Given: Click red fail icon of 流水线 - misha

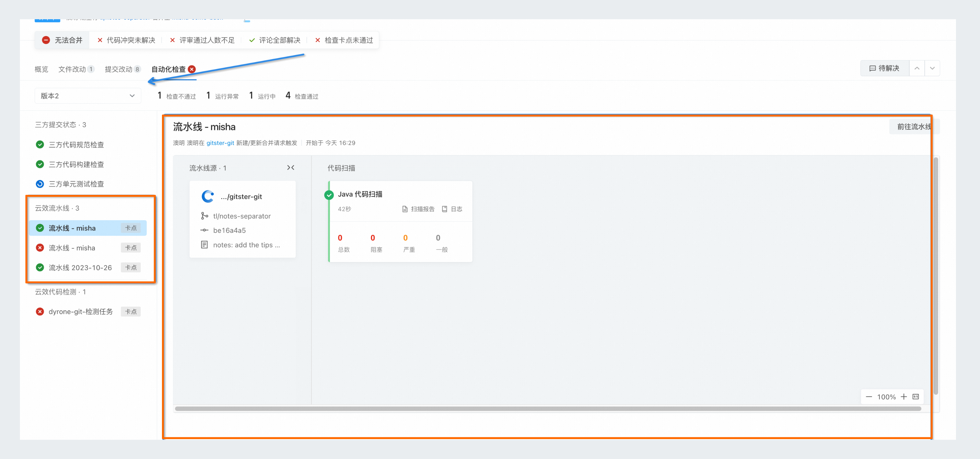Looking at the screenshot, I should [x=40, y=248].
